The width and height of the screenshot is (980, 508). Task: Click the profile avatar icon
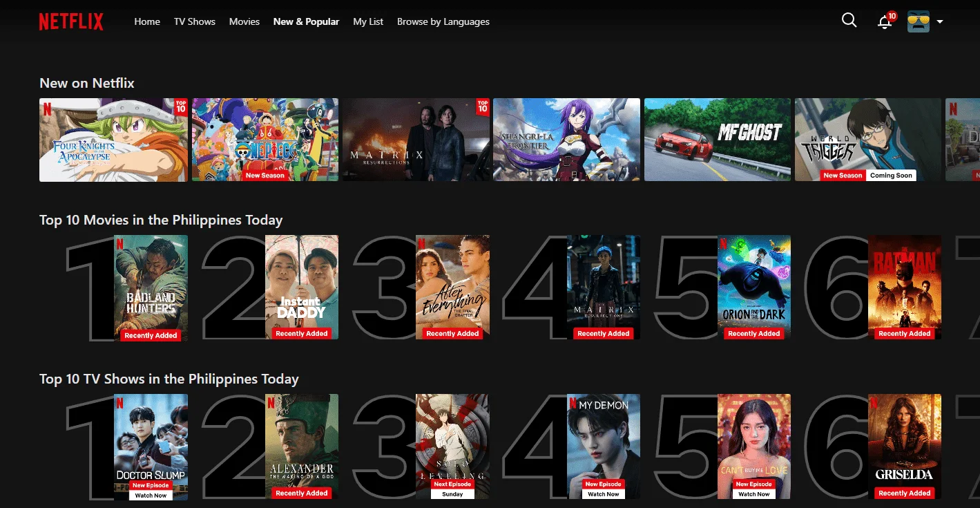pos(919,21)
